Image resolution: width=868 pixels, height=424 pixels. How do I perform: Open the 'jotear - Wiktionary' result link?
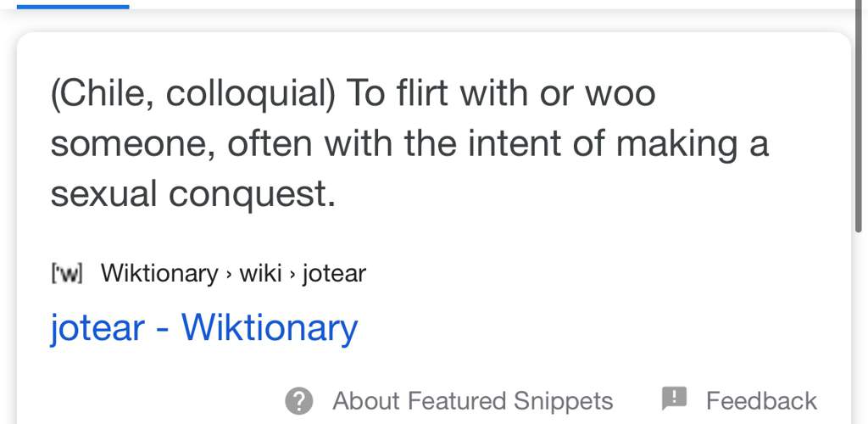click(204, 328)
